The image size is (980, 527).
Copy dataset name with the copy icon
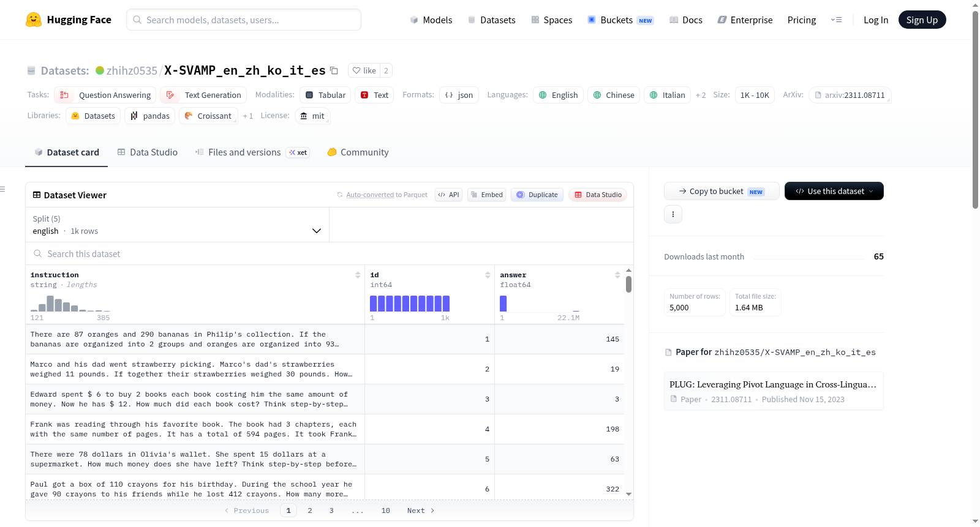[x=334, y=70]
